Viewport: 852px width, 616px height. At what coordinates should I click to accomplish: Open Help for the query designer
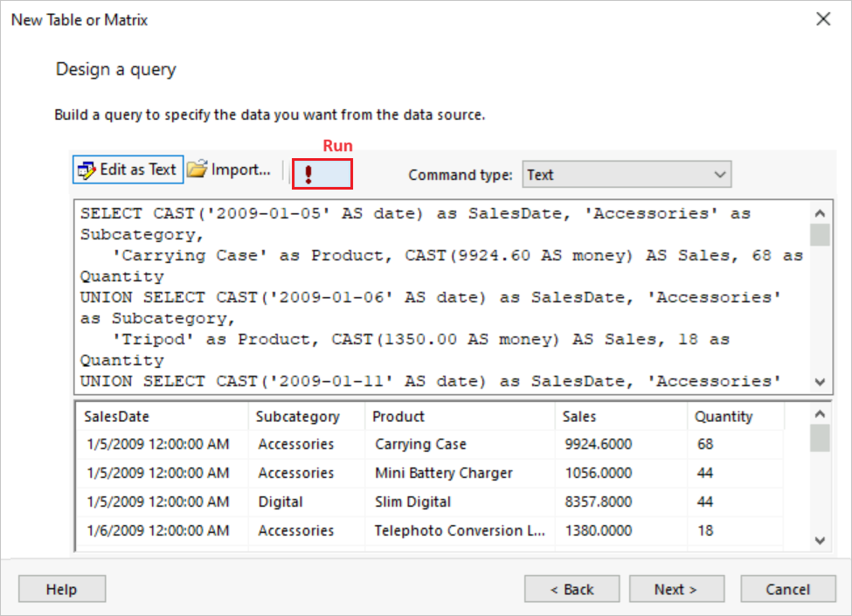pos(61,588)
